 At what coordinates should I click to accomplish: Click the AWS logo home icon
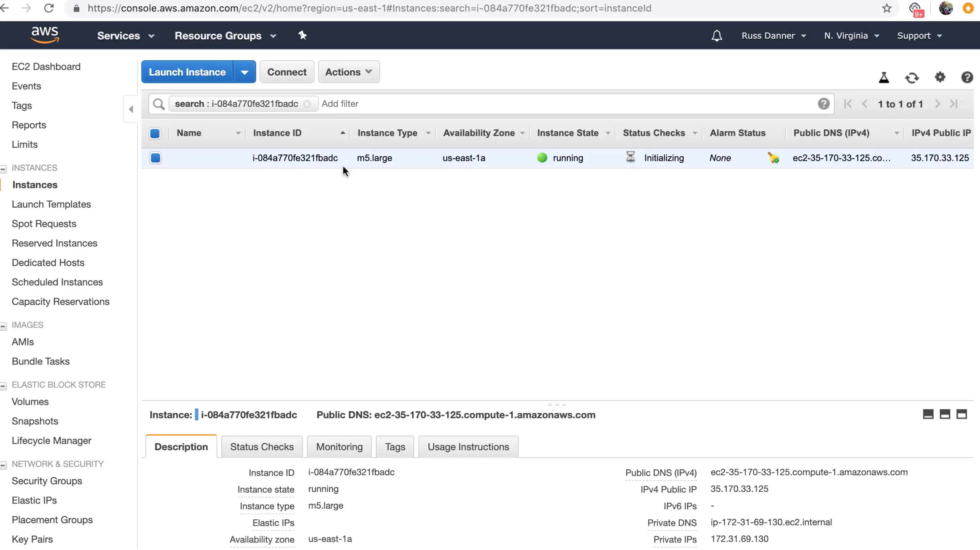(x=45, y=35)
